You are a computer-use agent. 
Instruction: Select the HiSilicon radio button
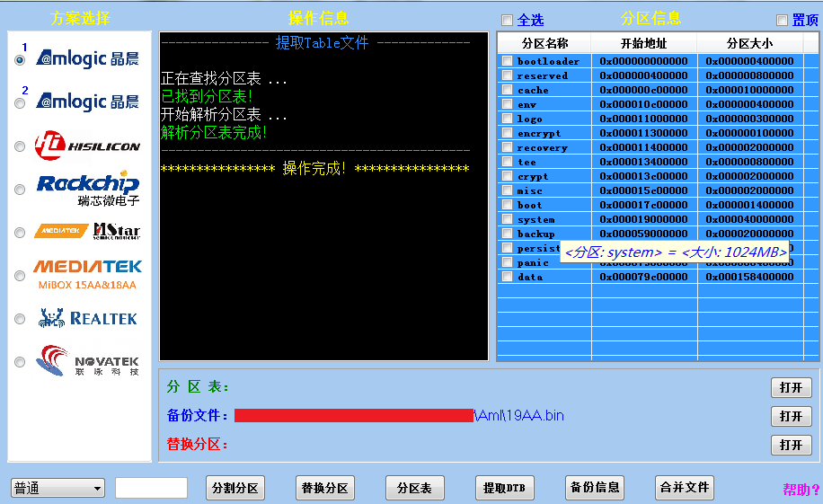click(20, 146)
